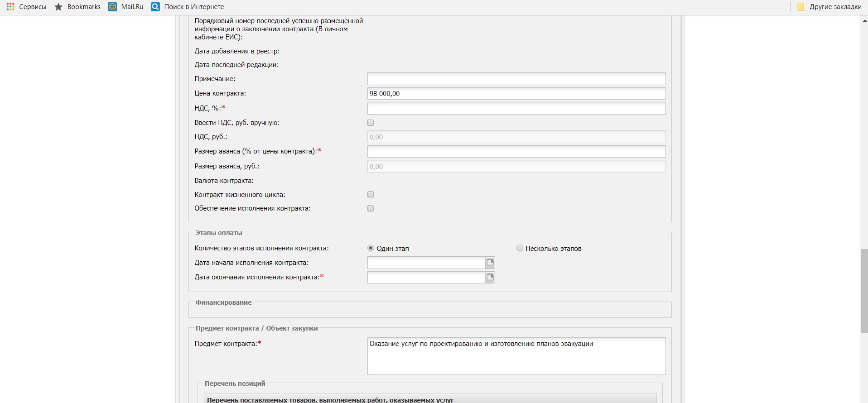Open the Другие закладки folder icon
The width and height of the screenshot is (868, 403).
click(801, 7)
